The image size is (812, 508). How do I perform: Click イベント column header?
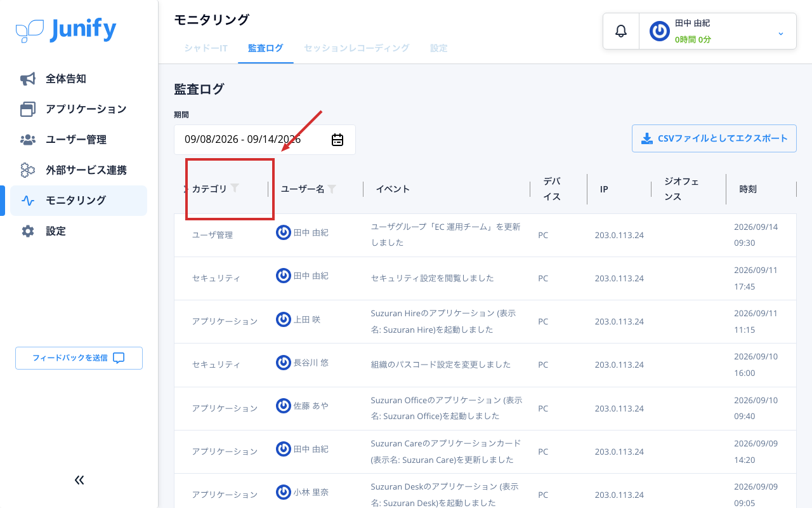(x=393, y=189)
